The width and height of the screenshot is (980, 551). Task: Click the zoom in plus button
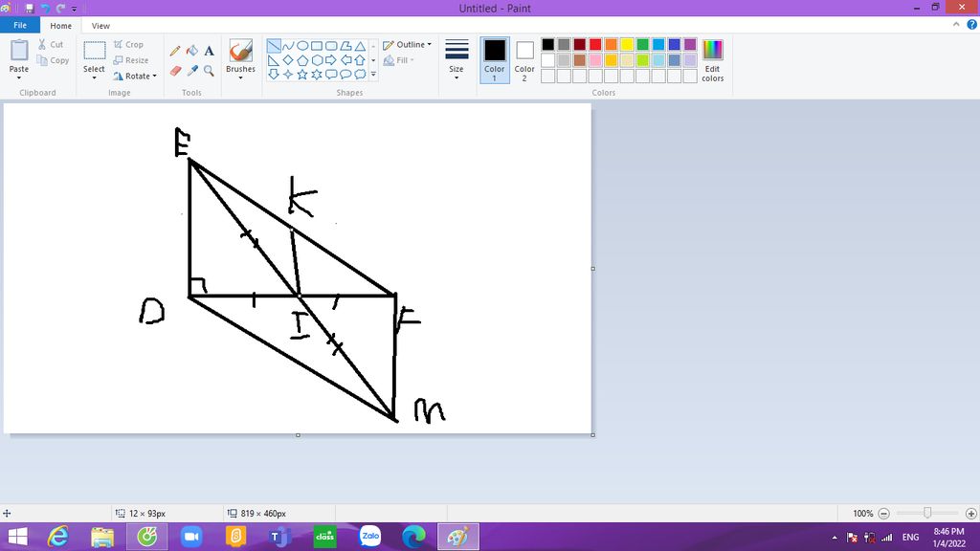[x=971, y=514]
